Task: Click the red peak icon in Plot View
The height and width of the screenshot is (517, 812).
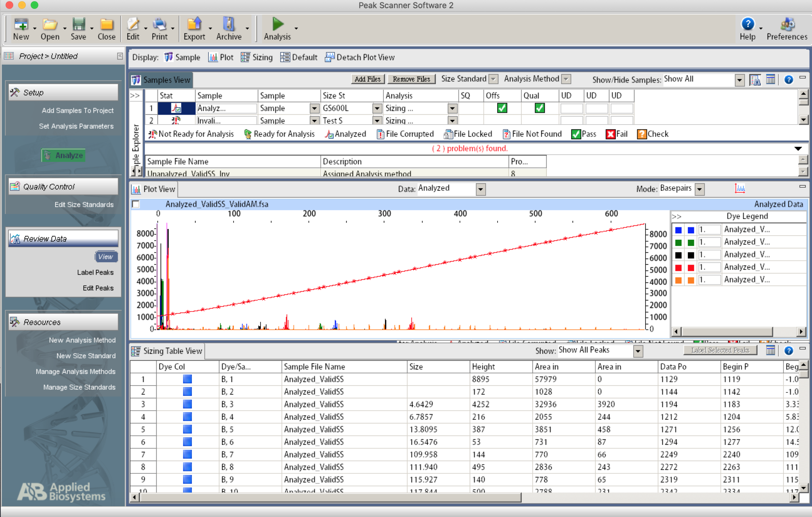Action: pos(739,188)
